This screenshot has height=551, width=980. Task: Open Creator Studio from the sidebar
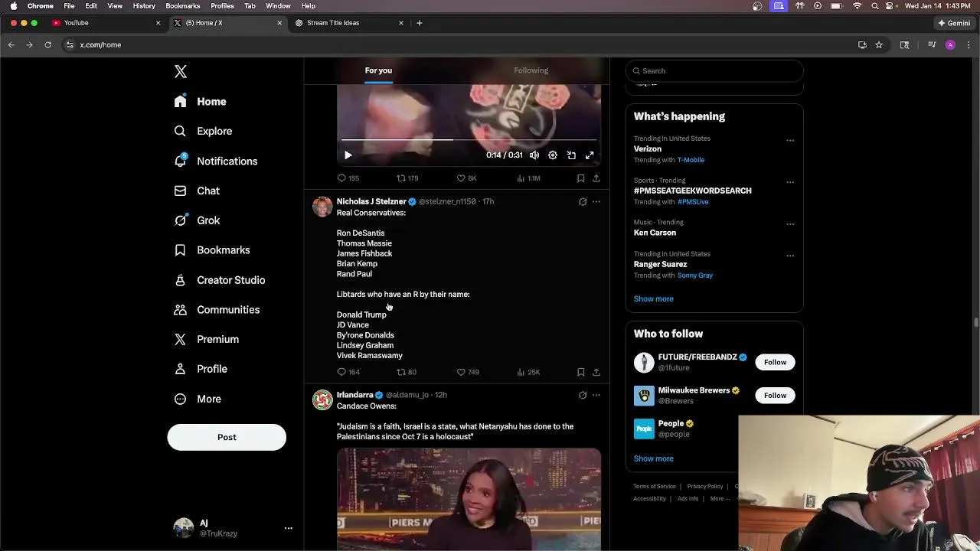pos(219,280)
